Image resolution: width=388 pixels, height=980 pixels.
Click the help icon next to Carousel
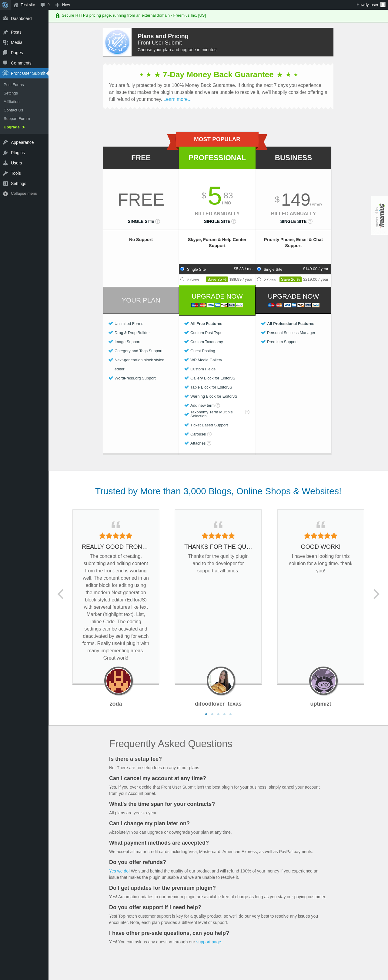[209, 434]
